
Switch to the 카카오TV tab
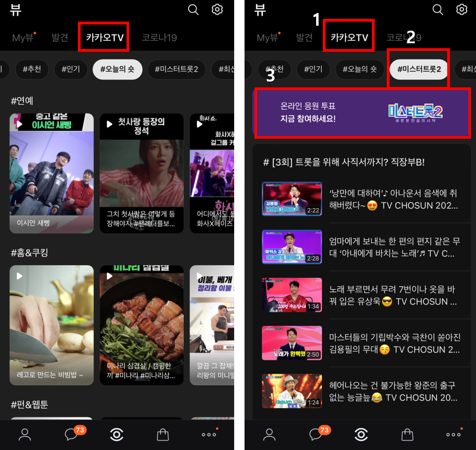tap(103, 38)
